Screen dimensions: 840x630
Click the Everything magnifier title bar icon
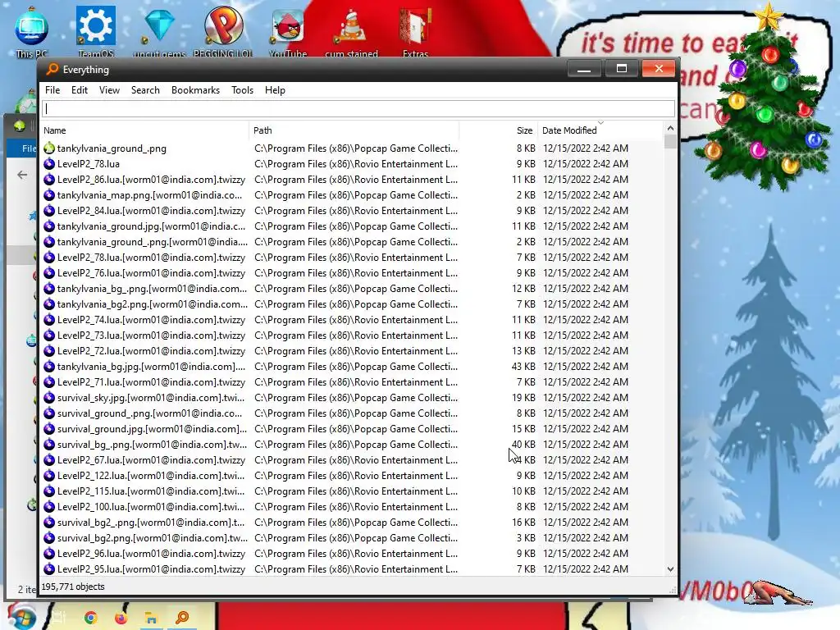pyautogui.click(x=52, y=69)
